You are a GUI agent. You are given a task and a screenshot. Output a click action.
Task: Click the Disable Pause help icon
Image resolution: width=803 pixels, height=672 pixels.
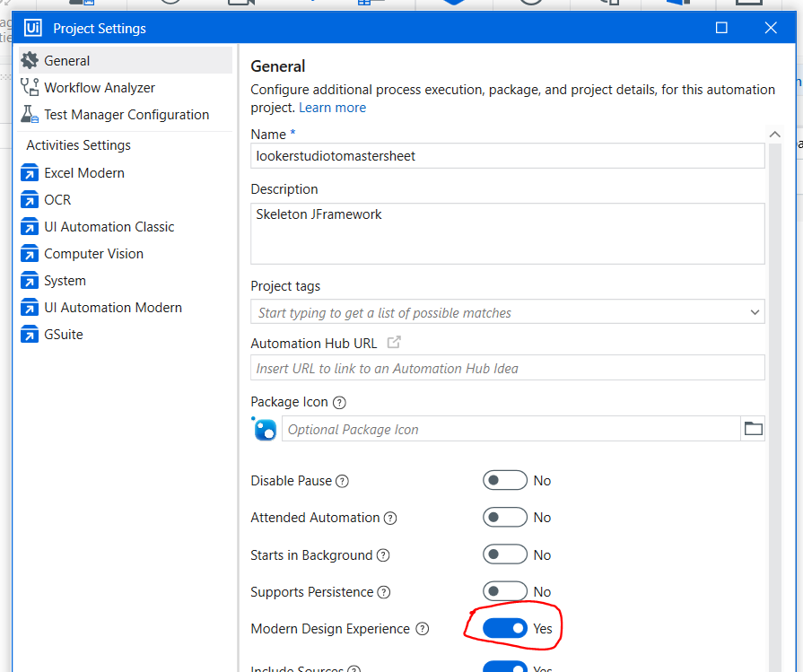[x=342, y=481]
